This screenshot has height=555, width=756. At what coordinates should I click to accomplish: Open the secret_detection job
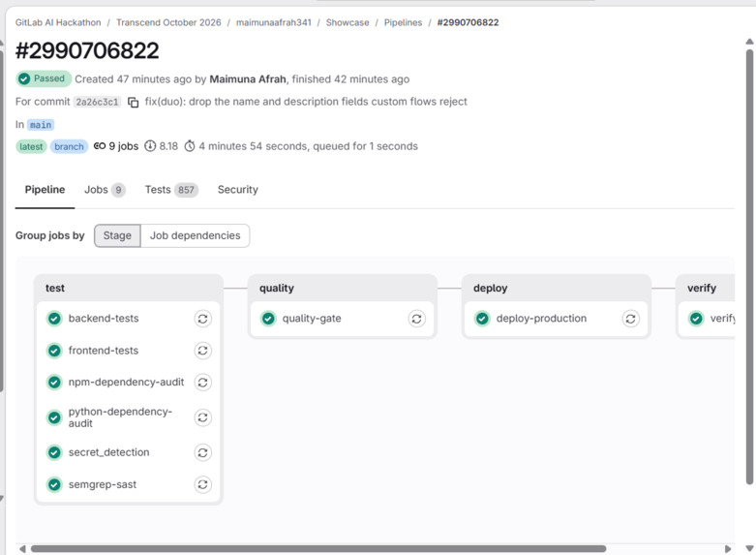tap(109, 452)
